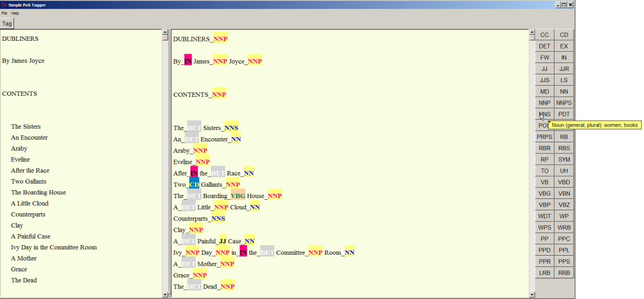Click the WRB tag button

(x=564, y=227)
